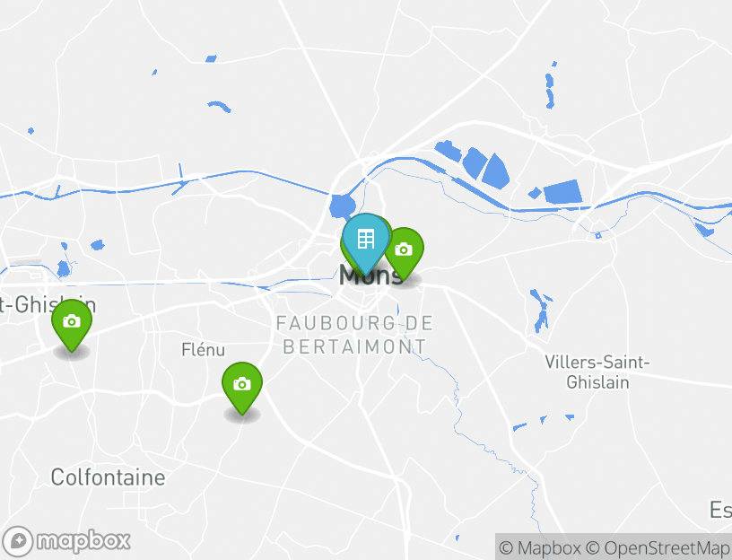This screenshot has width=732, height=560.
Task: Click the trio of blue basins along the canal
Action: pos(473,163)
